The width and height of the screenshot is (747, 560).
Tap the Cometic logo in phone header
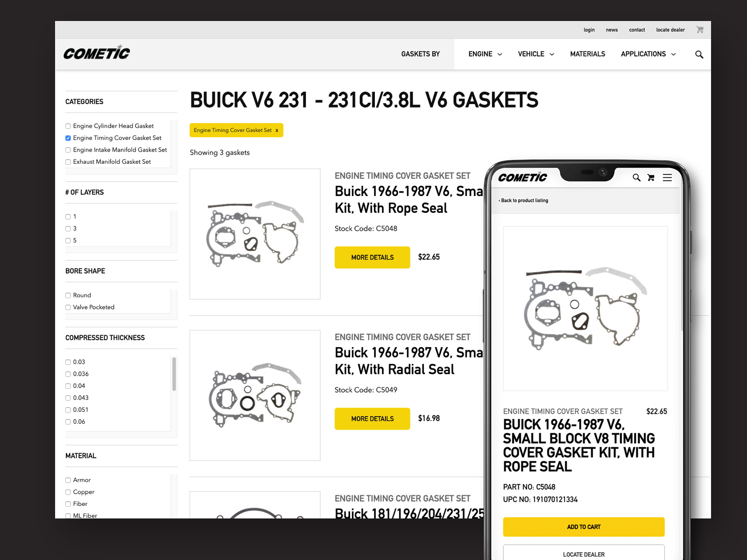click(x=522, y=177)
